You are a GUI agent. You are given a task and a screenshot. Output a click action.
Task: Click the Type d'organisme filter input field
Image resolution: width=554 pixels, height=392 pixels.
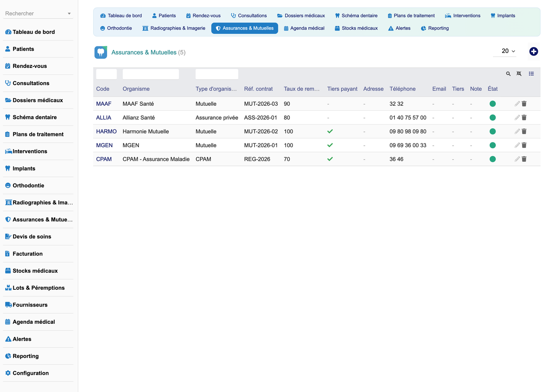tap(217, 74)
